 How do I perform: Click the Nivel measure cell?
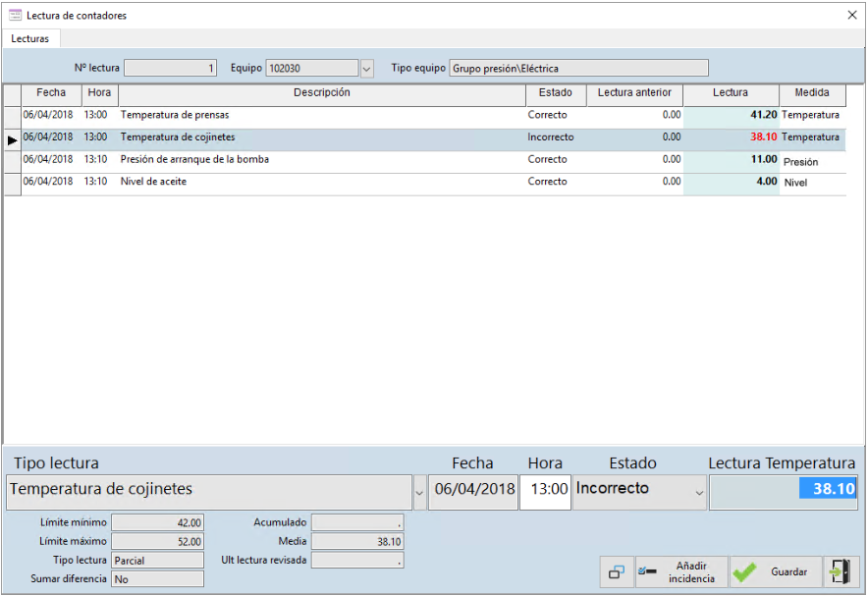click(x=813, y=183)
